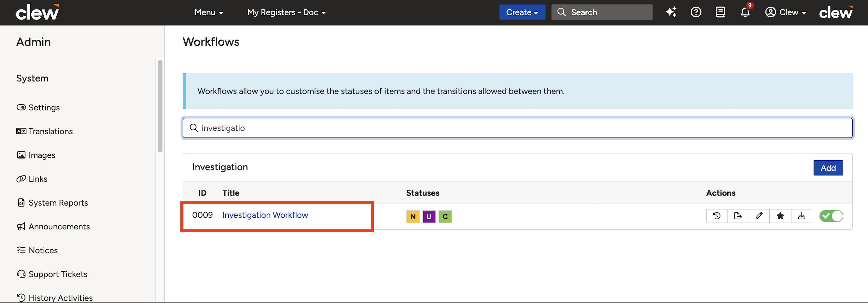Open the My Registers - Doc dropdown
This screenshot has width=868, height=303.
click(x=287, y=12)
